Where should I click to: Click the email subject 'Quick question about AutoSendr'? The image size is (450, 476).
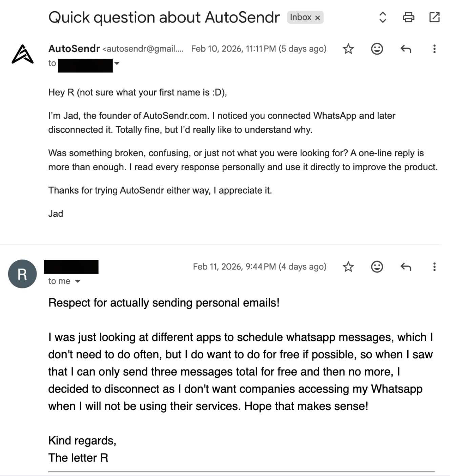tap(164, 17)
